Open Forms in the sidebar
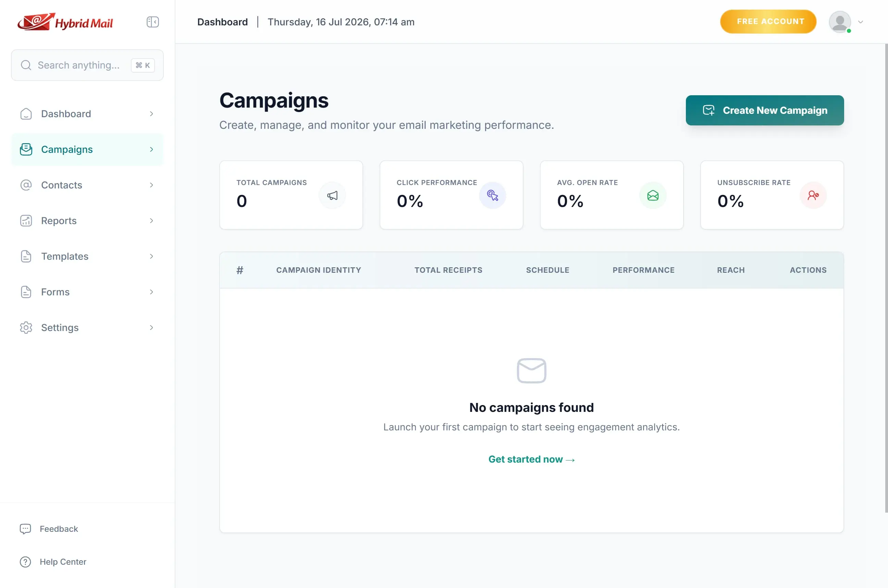 coord(87,292)
